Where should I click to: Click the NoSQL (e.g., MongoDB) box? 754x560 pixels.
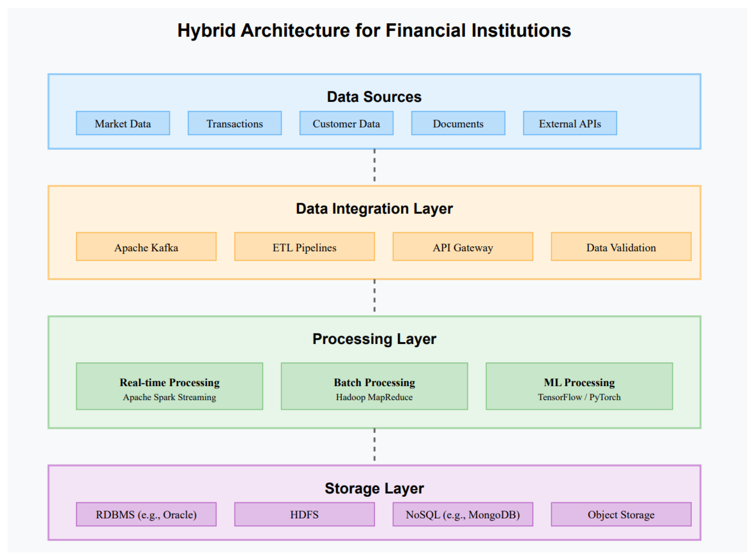463,515
